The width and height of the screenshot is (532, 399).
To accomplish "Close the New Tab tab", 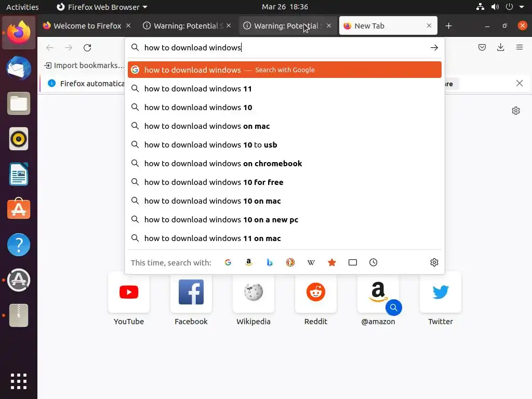I will pyautogui.click(x=429, y=25).
